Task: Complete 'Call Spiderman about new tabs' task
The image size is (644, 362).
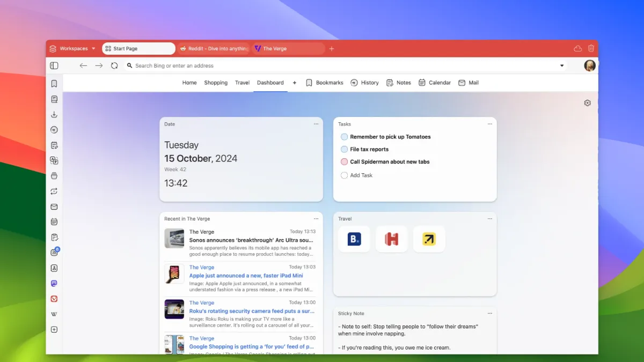Action: (344, 161)
